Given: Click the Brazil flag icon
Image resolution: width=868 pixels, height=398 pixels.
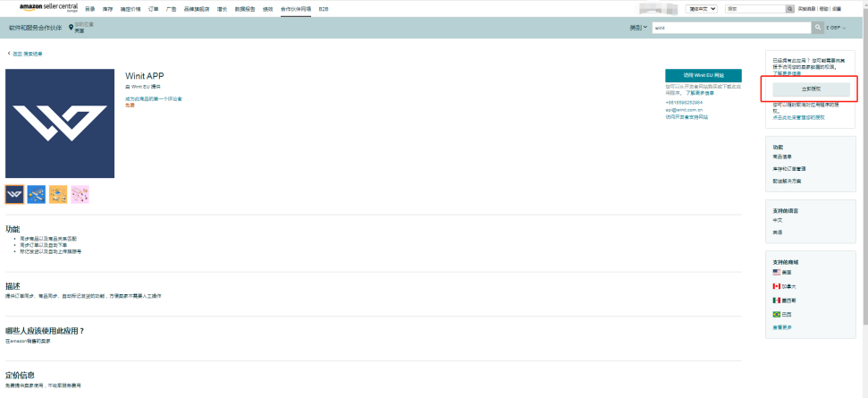Looking at the screenshot, I should (x=777, y=314).
